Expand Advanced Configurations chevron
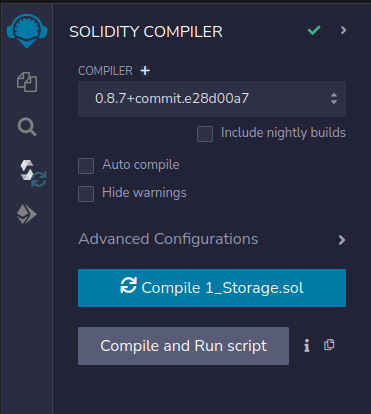371x414 pixels. [x=342, y=240]
